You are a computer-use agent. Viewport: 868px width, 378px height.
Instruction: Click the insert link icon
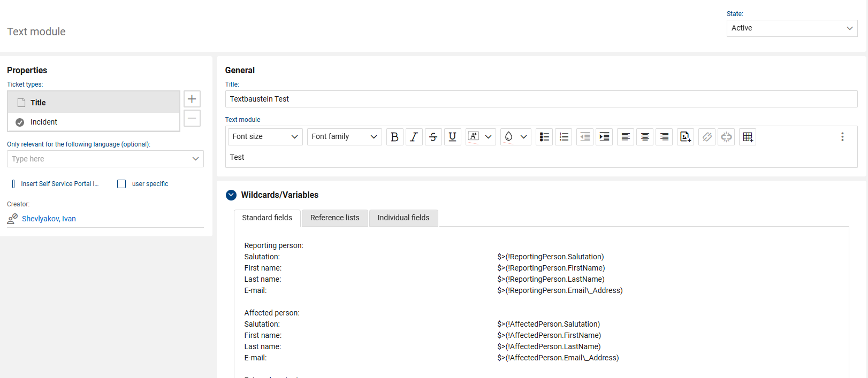(707, 137)
